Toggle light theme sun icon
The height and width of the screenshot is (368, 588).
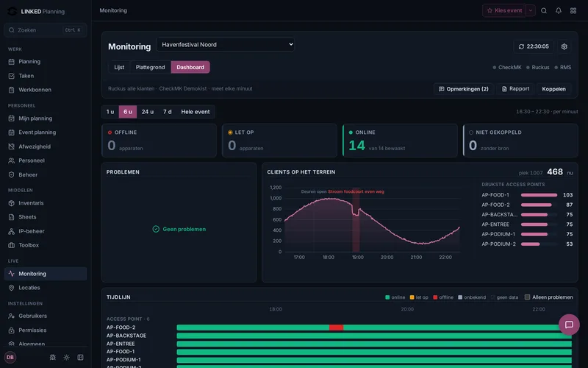(x=66, y=357)
